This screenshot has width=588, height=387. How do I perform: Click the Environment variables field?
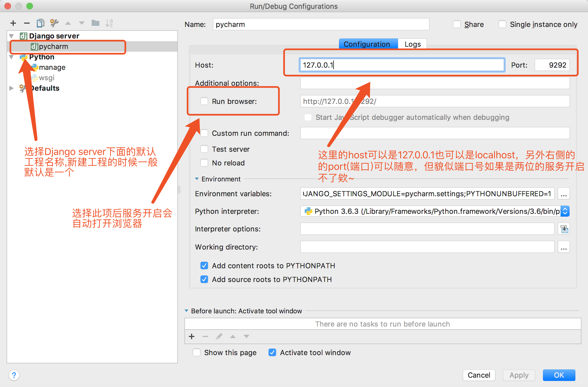427,194
